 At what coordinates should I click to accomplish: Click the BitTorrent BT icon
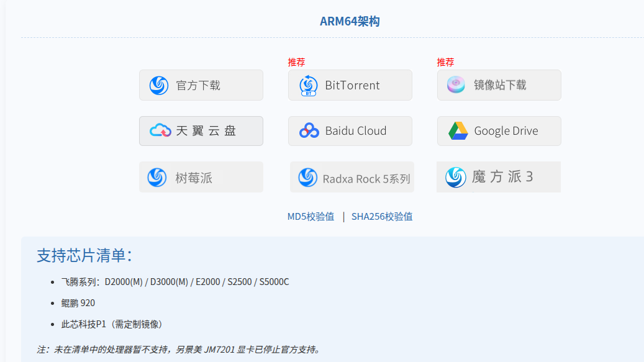309,85
